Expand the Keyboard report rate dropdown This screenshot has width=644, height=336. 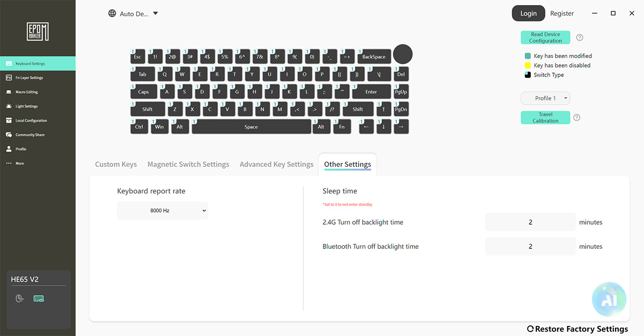[x=163, y=211]
